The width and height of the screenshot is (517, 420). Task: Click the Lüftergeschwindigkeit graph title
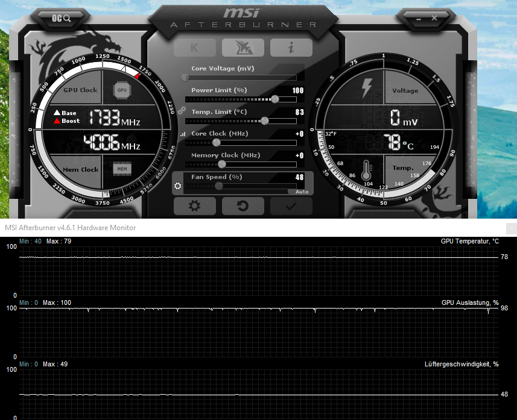pos(461,365)
